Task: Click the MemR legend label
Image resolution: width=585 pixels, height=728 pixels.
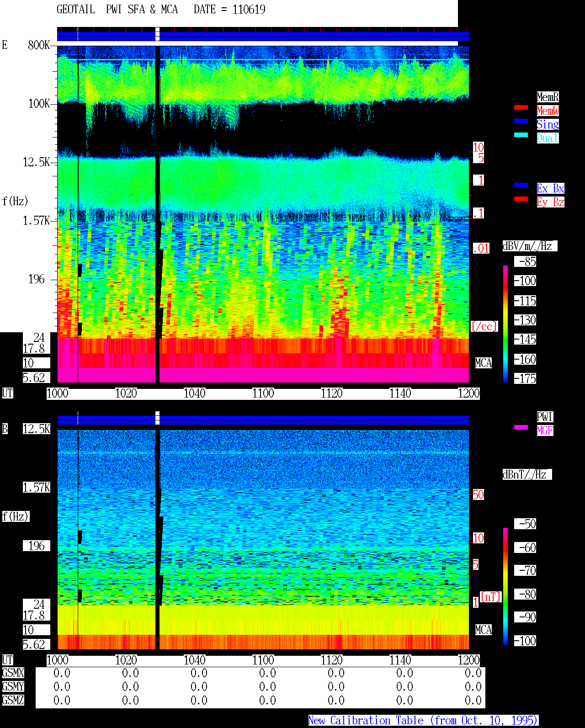Action: (x=548, y=97)
